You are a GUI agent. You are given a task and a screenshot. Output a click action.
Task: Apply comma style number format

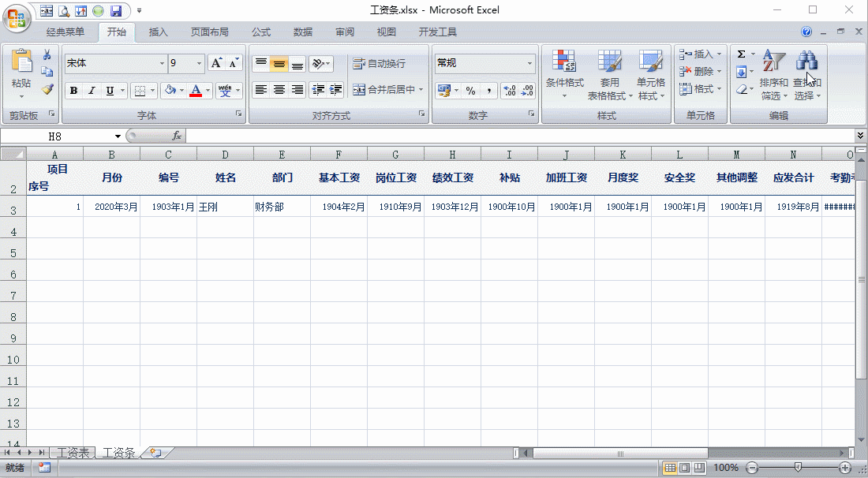[x=488, y=90]
